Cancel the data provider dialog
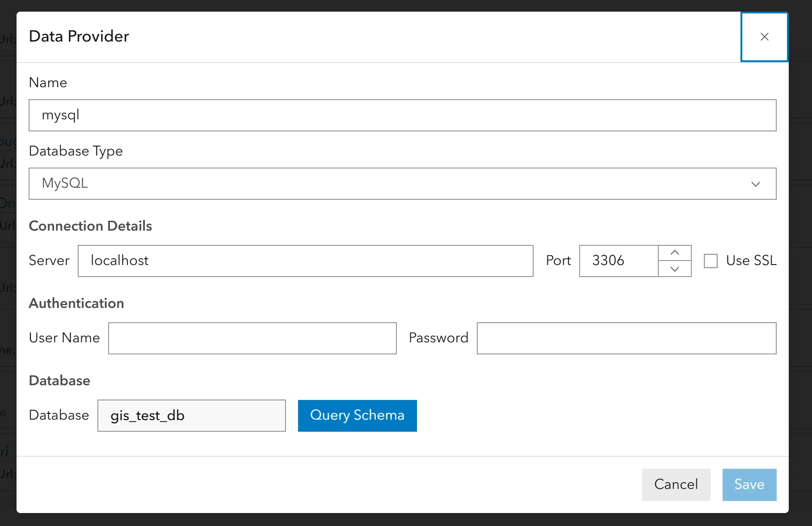Screen dimensions: 812x526 point(676,484)
